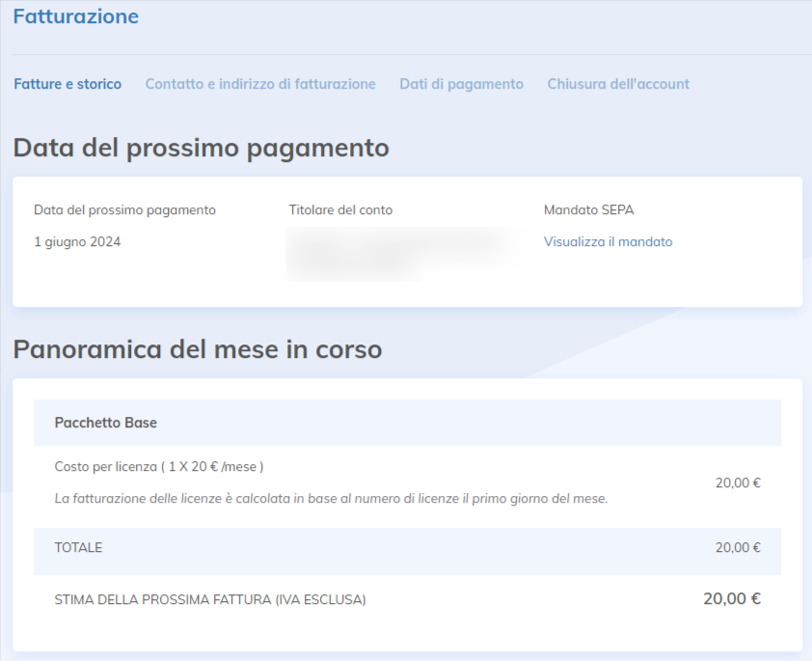
Task: Click the 1 giugno 2024 payment date
Action: [x=77, y=242]
